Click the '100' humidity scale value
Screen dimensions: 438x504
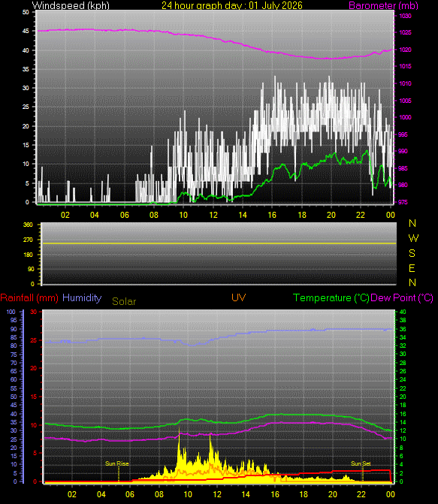point(11,312)
